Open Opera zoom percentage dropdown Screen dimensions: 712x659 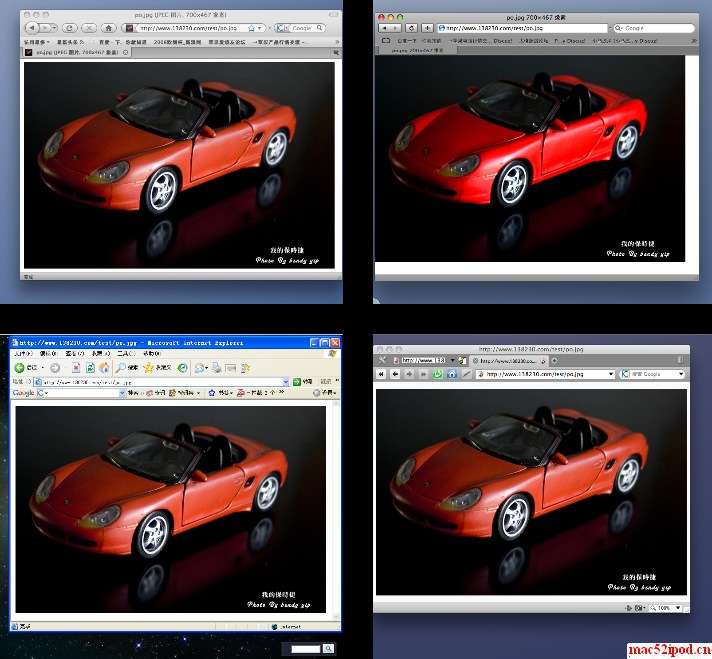(678, 608)
